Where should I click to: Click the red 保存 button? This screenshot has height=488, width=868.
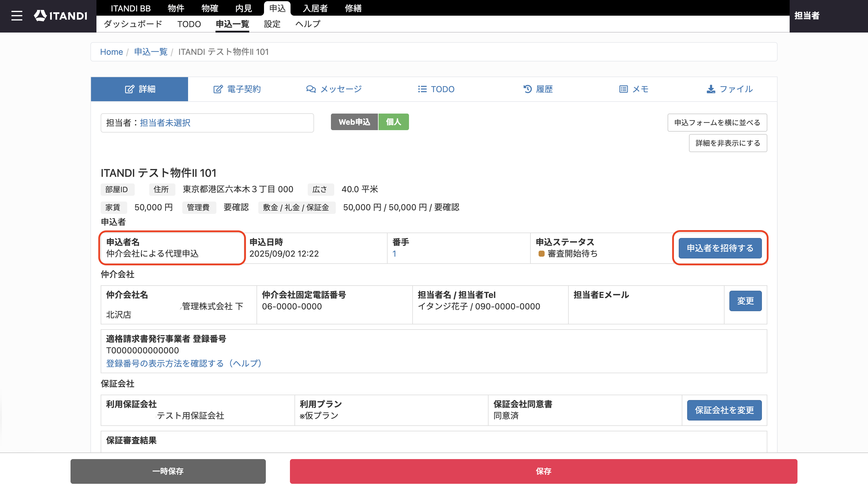pyautogui.click(x=543, y=471)
